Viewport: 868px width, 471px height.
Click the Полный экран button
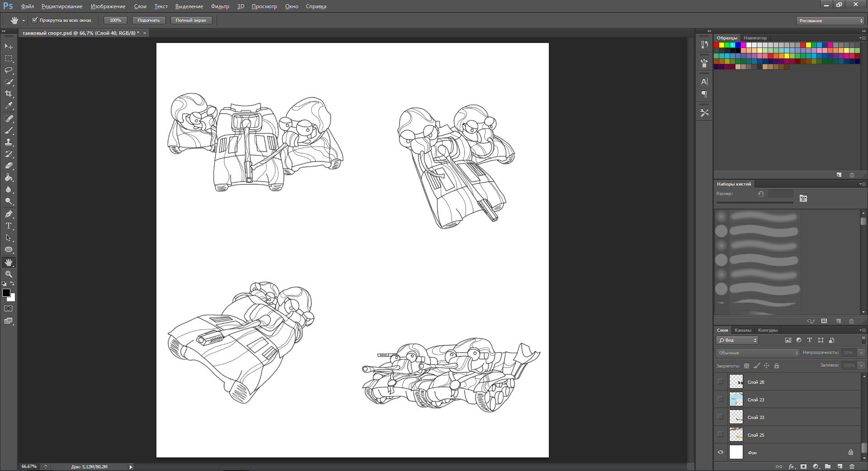pyautogui.click(x=191, y=20)
